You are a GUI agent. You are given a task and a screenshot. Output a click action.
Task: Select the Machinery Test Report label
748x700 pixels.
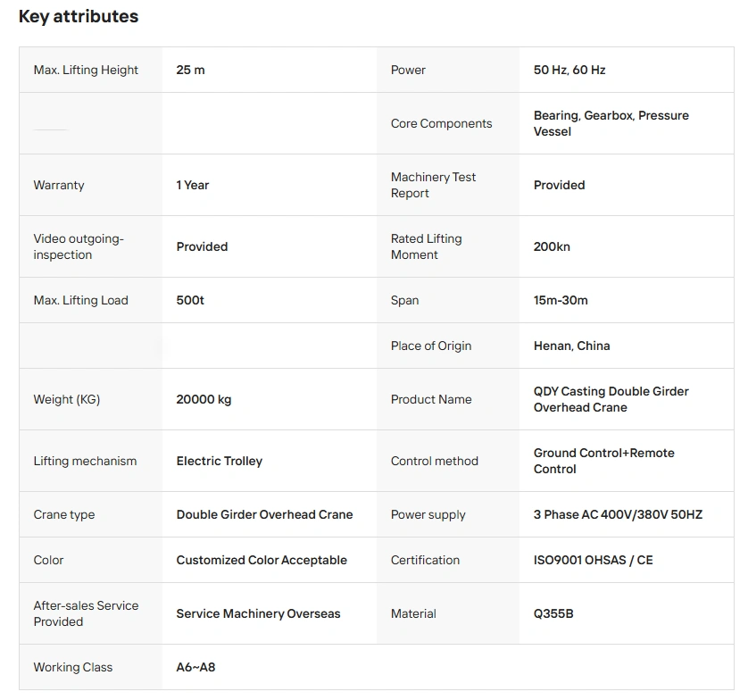coord(433,185)
